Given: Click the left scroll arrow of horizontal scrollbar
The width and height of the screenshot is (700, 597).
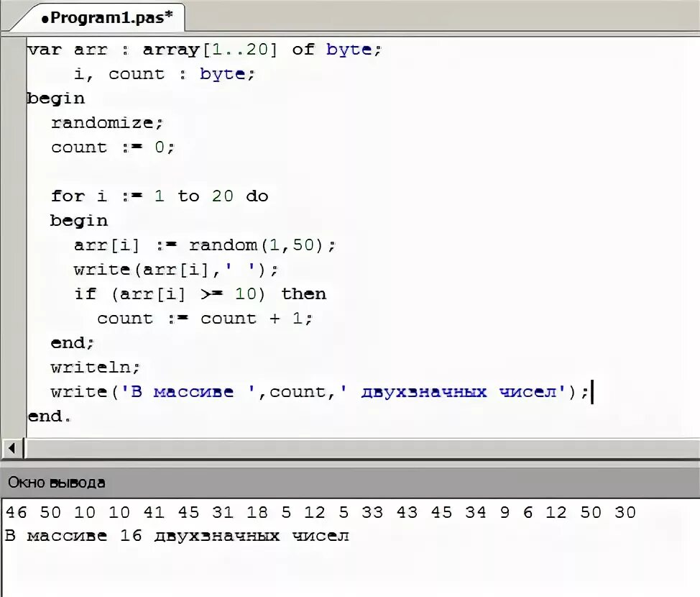Looking at the screenshot, I should [12, 448].
